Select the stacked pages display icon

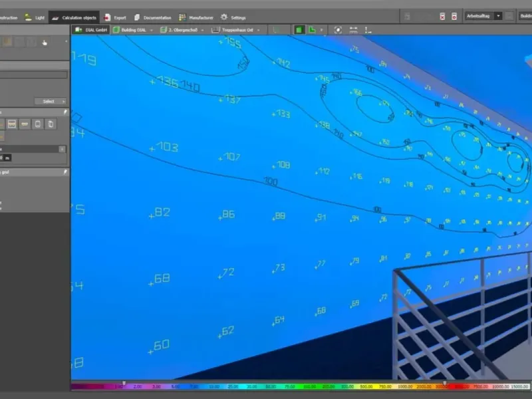pos(51,124)
